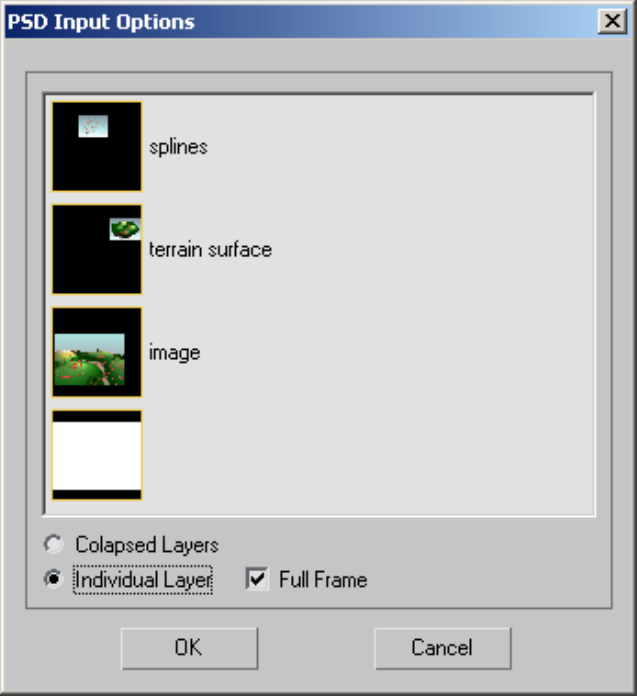The height and width of the screenshot is (696, 637).
Task: Click the 'Colapsed Layers' label text
Action: 147,545
